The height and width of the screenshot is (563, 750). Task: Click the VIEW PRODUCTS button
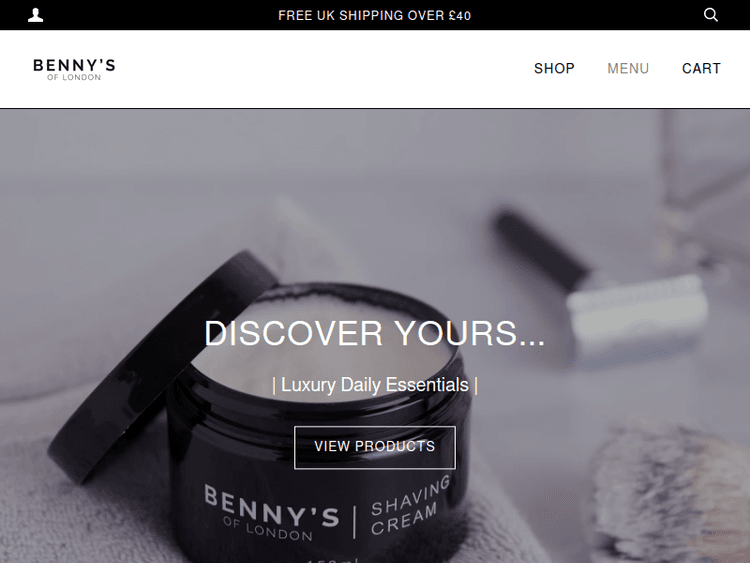tap(375, 447)
